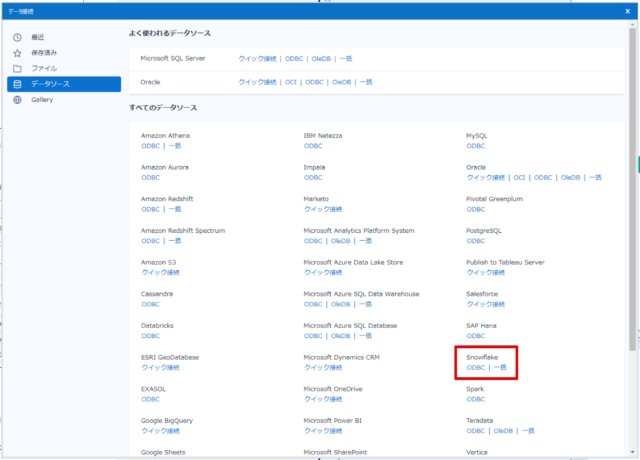The width and height of the screenshot is (640, 460).
Task: Click クイック接続 under Marketo
Action: 323,209
